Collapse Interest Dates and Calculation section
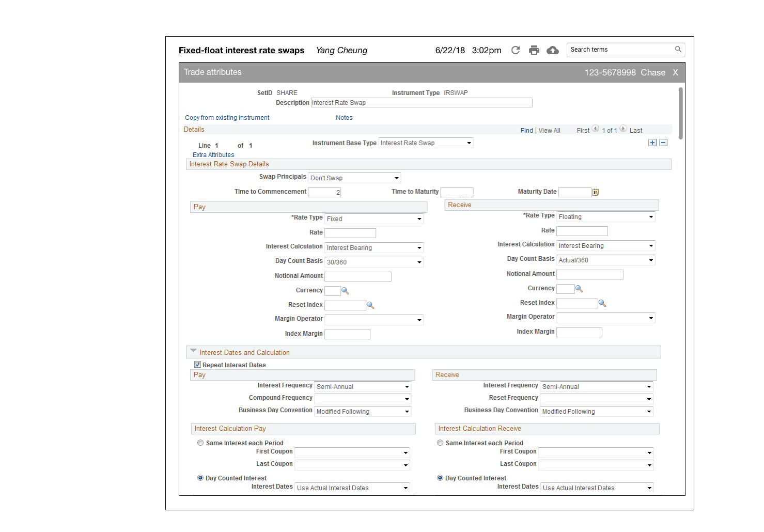The width and height of the screenshot is (764, 532). [x=194, y=351]
